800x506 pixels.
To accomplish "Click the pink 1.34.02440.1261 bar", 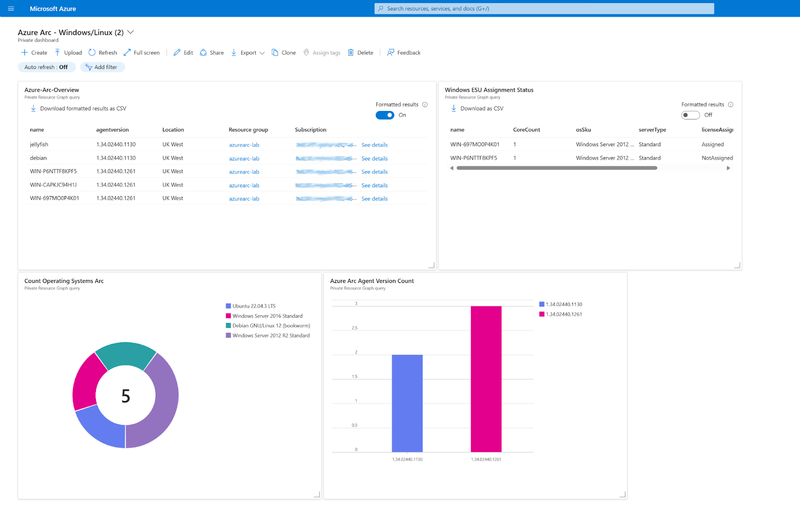I will point(486,379).
